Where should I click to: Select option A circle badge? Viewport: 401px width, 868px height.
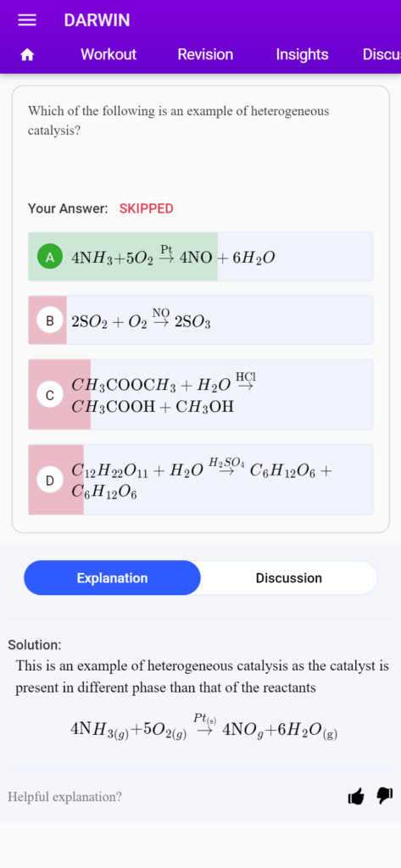tap(50, 257)
